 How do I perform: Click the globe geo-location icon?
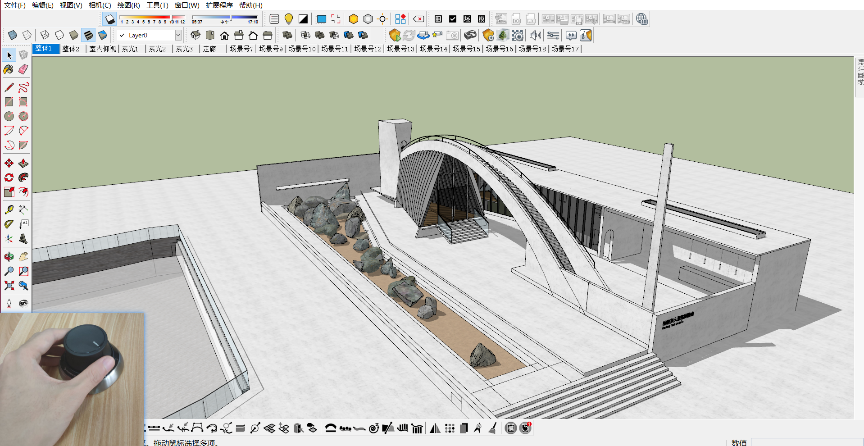[x=641, y=19]
